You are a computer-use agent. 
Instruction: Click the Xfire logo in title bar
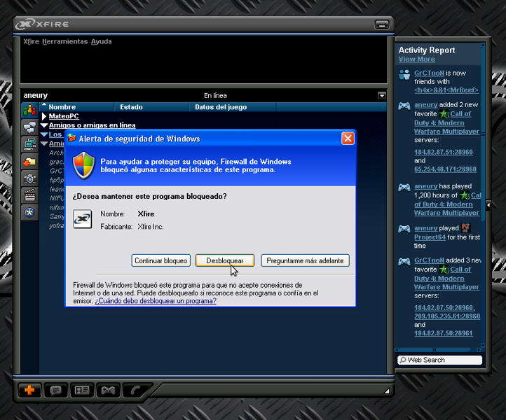(x=42, y=24)
